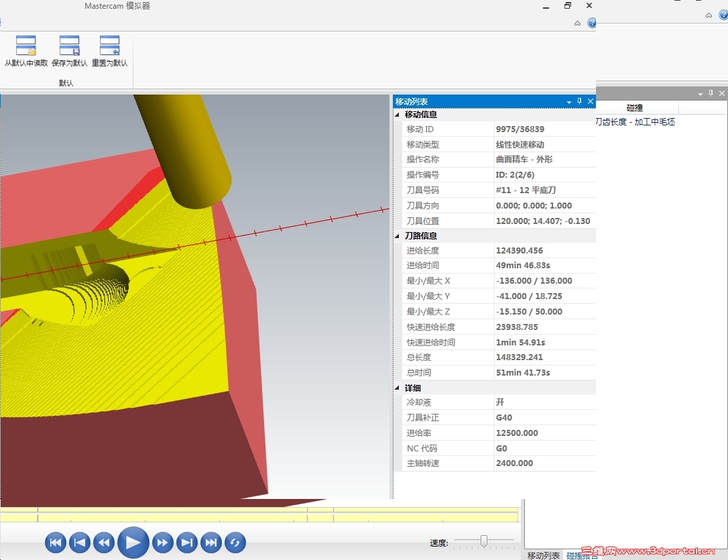Click 碰撞 column header in right panel
Image resolution: width=728 pixels, height=560 pixels.
tap(635, 108)
